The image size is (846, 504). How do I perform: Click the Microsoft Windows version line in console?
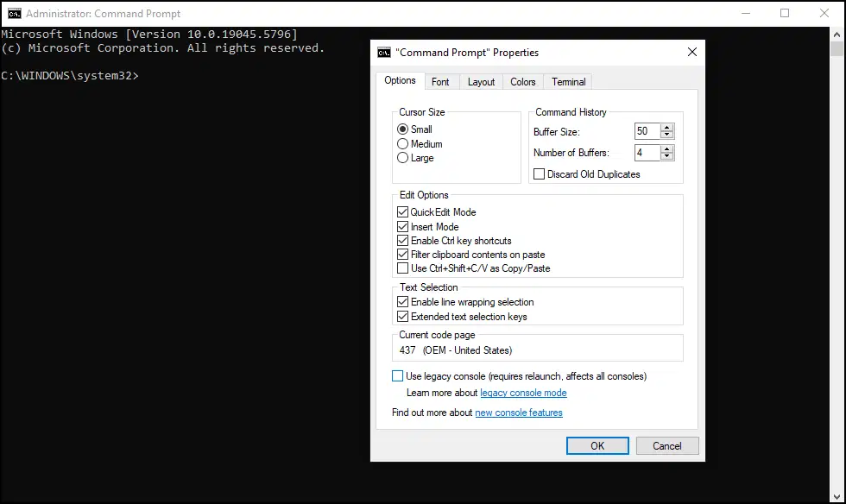tap(148, 34)
